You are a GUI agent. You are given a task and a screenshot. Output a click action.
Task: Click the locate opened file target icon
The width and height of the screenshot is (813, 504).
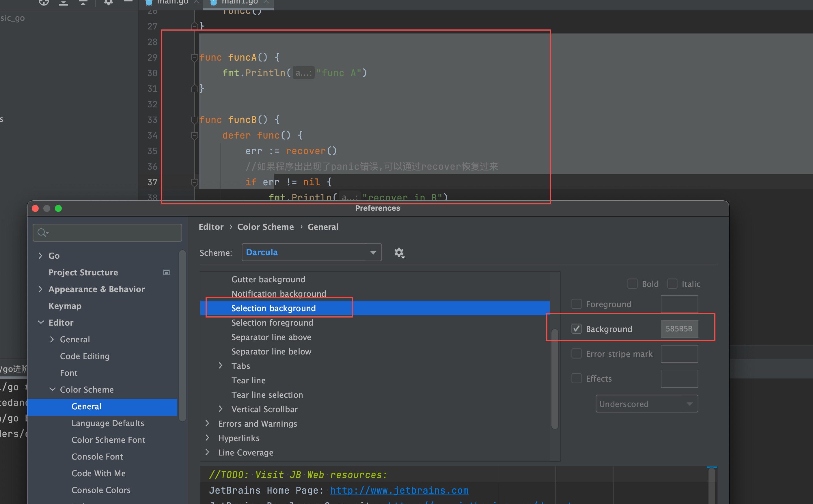click(x=44, y=3)
